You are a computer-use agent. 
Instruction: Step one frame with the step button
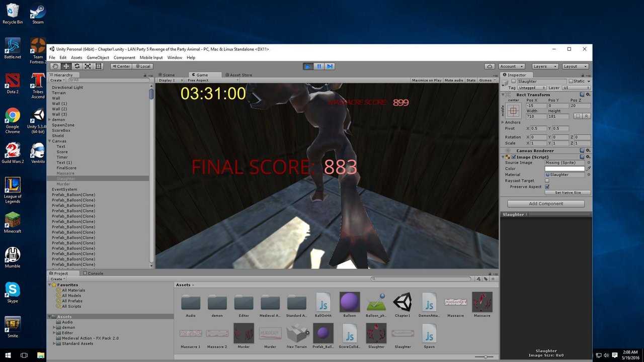[x=330, y=66]
